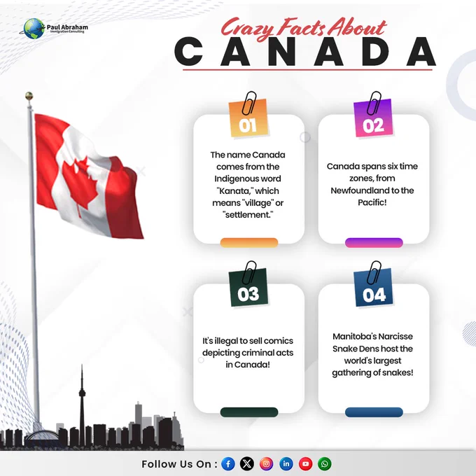Click the purple 02 note tag

(x=373, y=118)
